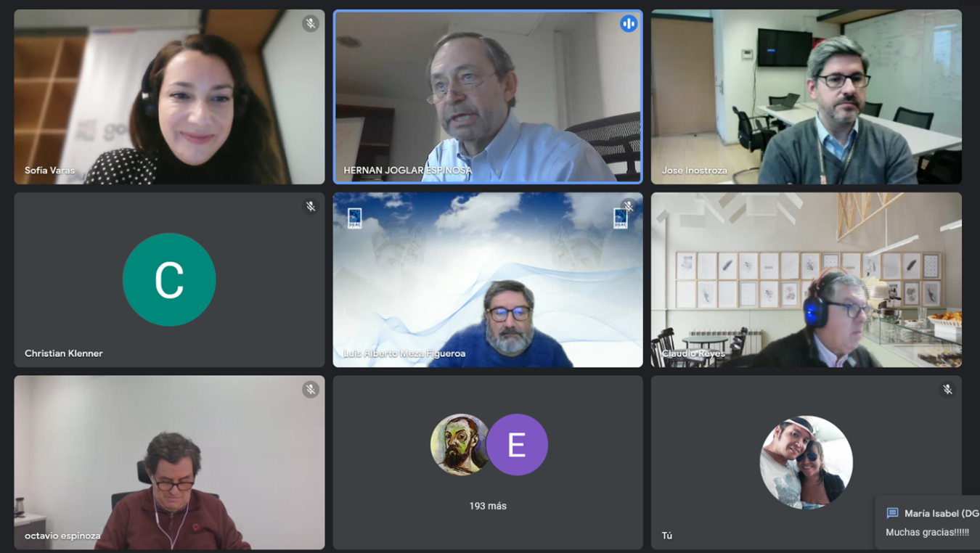Select octavio espinoza video tile
The image size is (980, 553).
[169, 462]
